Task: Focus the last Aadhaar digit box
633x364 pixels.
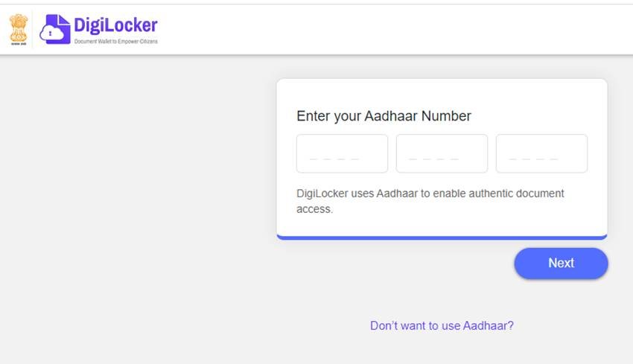Action: click(x=541, y=153)
